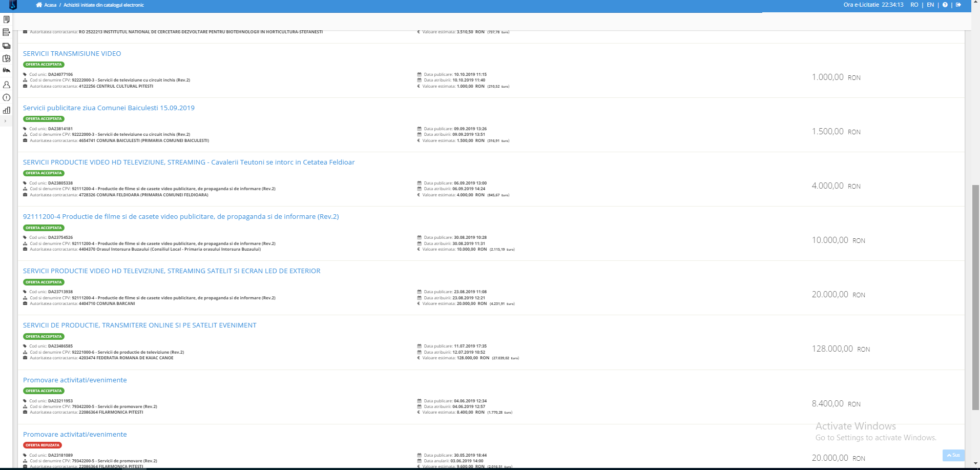Open the Cavalerii Teutoni video production listing
The height and width of the screenshot is (470, 980).
tap(189, 162)
